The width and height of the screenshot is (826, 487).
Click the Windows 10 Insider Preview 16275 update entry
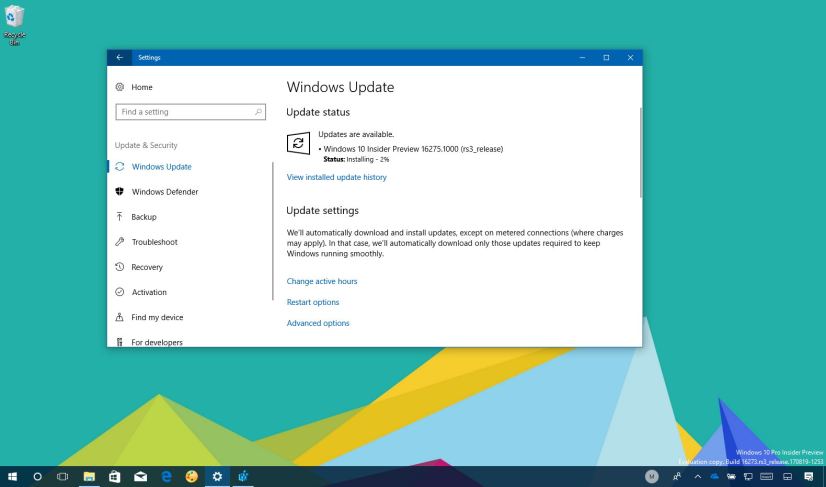click(x=413, y=149)
